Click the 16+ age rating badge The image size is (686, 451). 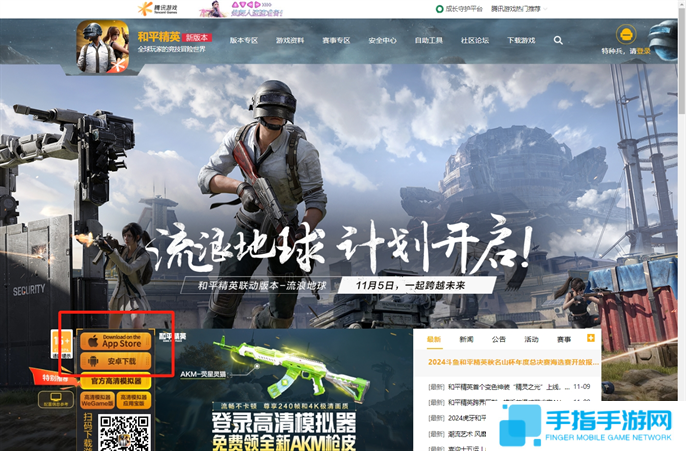click(x=62, y=344)
